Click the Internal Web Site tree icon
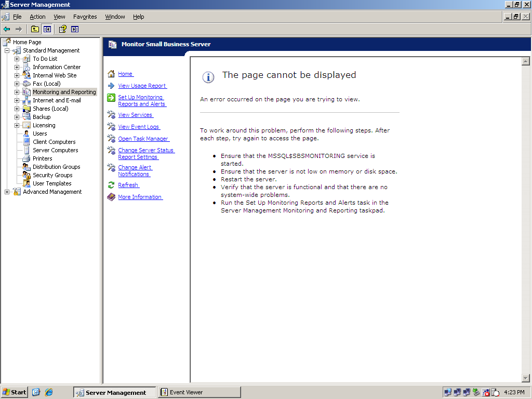 (26, 75)
